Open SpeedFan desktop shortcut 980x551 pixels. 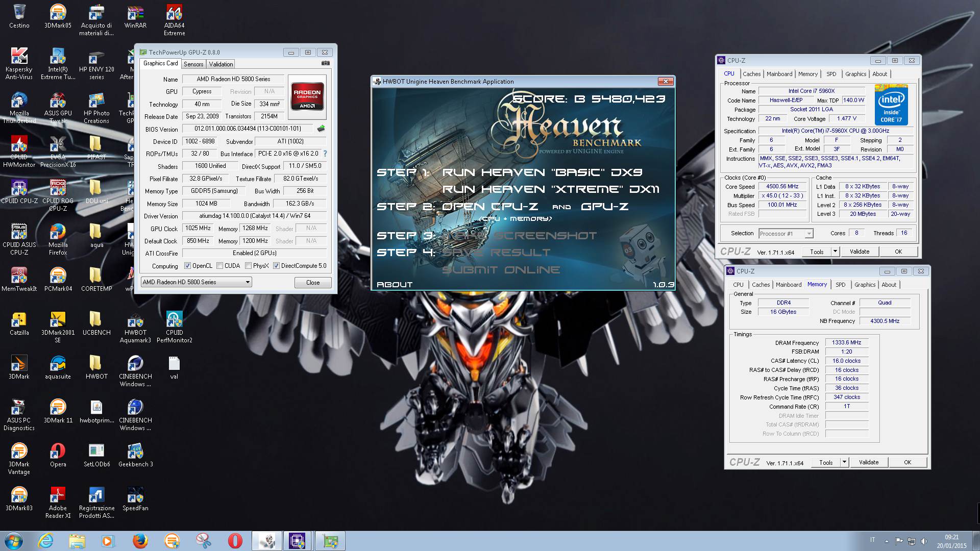[x=135, y=499]
